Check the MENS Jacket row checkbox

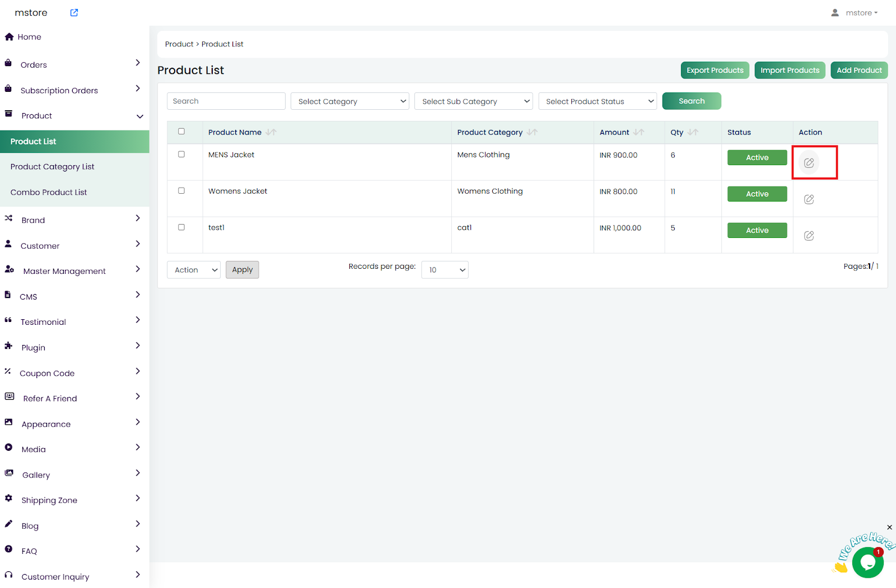(x=181, y=155)
